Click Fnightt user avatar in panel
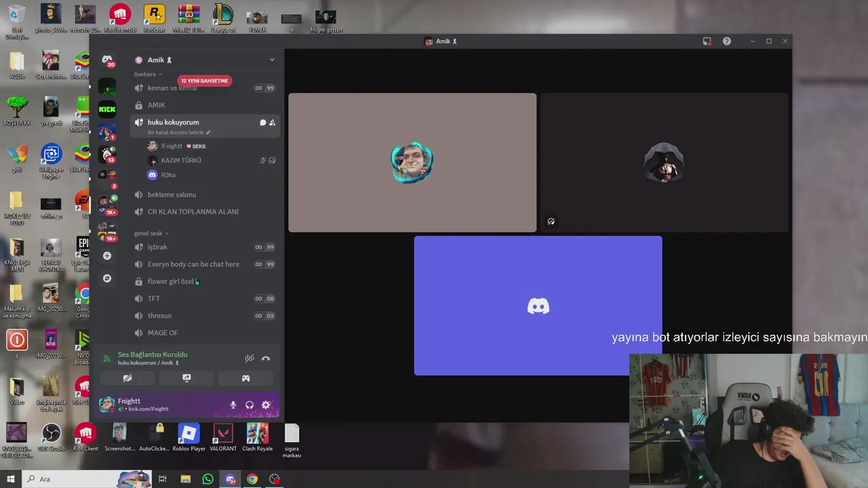This screenshot has height=488, width=868. 106,405
